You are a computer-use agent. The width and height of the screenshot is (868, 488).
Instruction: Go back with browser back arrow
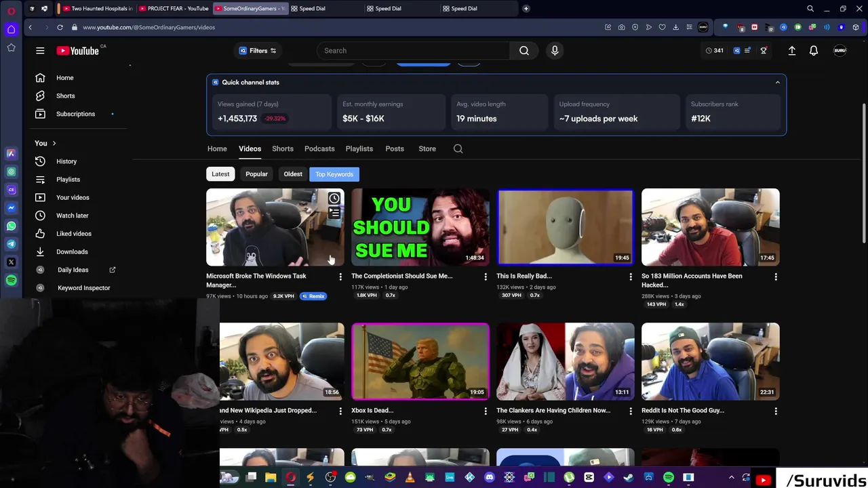pos(30,27)
